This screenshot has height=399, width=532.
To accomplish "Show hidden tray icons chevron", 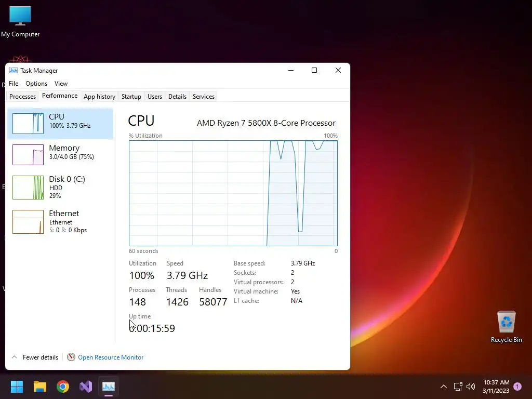I will [444, 387].
